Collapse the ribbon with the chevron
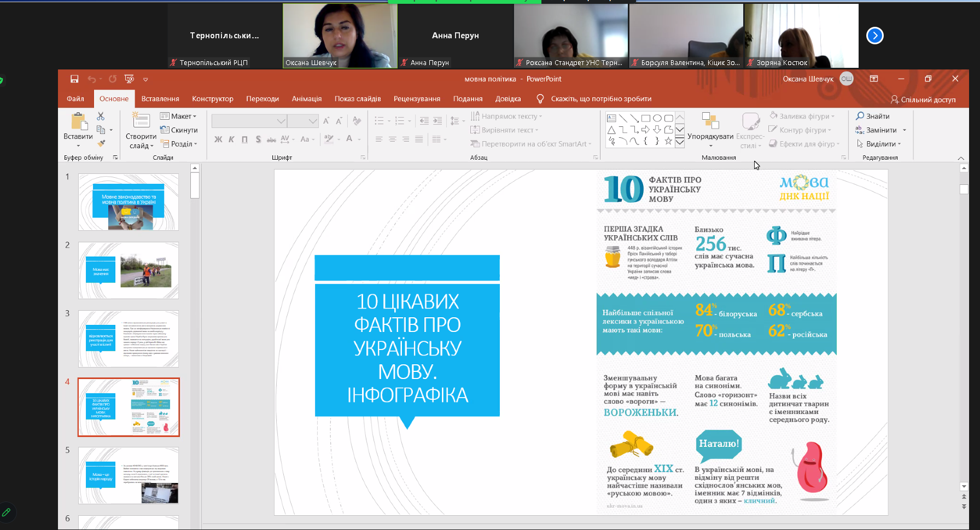This screenshot has width=980, height=530. pos(961,158)
